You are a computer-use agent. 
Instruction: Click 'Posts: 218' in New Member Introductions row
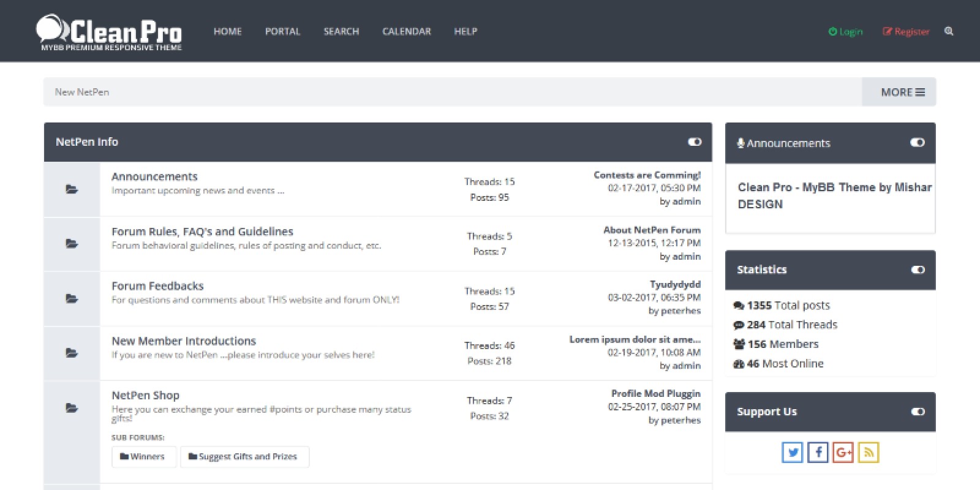pos(489,361)
